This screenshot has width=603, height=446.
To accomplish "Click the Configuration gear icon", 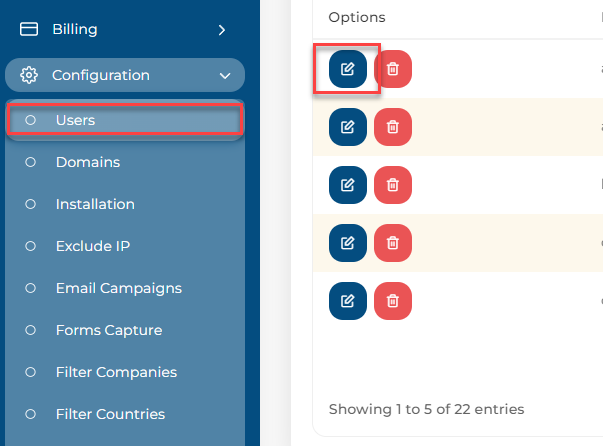I will pyautogui.click(x=29, y=75).
